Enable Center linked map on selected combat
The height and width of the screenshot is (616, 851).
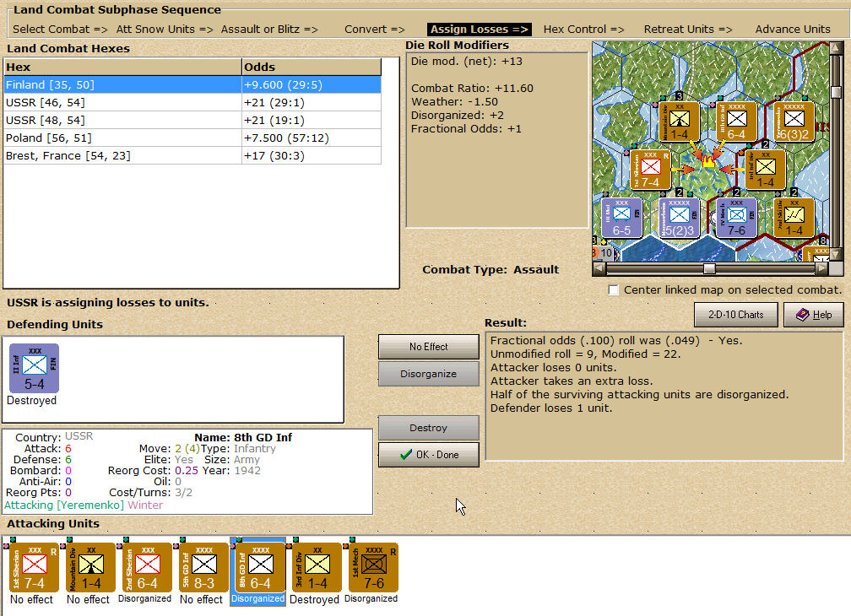613,290
